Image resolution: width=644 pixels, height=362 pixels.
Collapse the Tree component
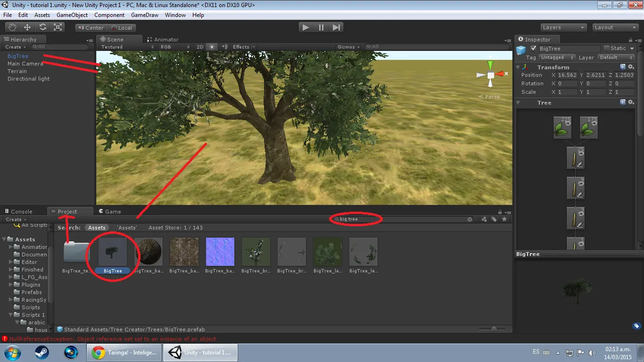519,102
